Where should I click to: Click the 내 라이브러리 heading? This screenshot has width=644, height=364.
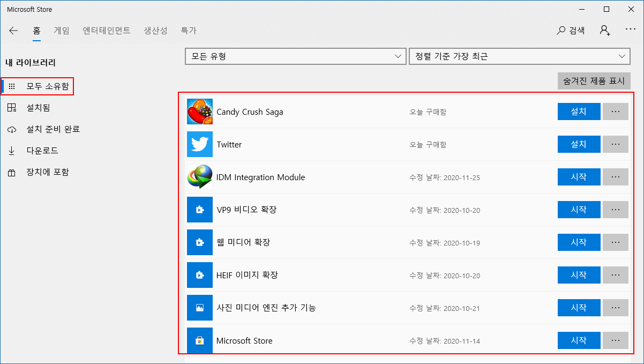click(31, 63)
